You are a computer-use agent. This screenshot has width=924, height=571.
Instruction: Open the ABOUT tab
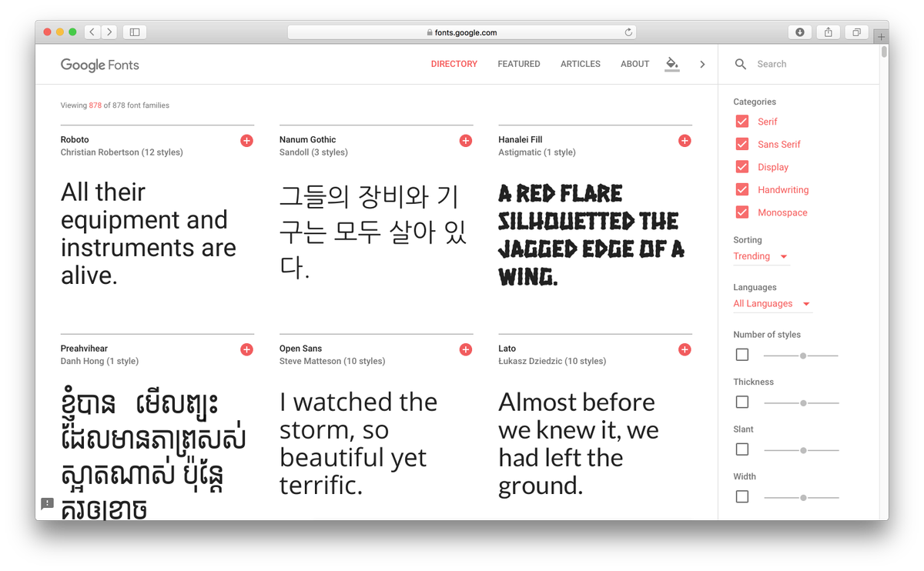[x=635, y=64]
